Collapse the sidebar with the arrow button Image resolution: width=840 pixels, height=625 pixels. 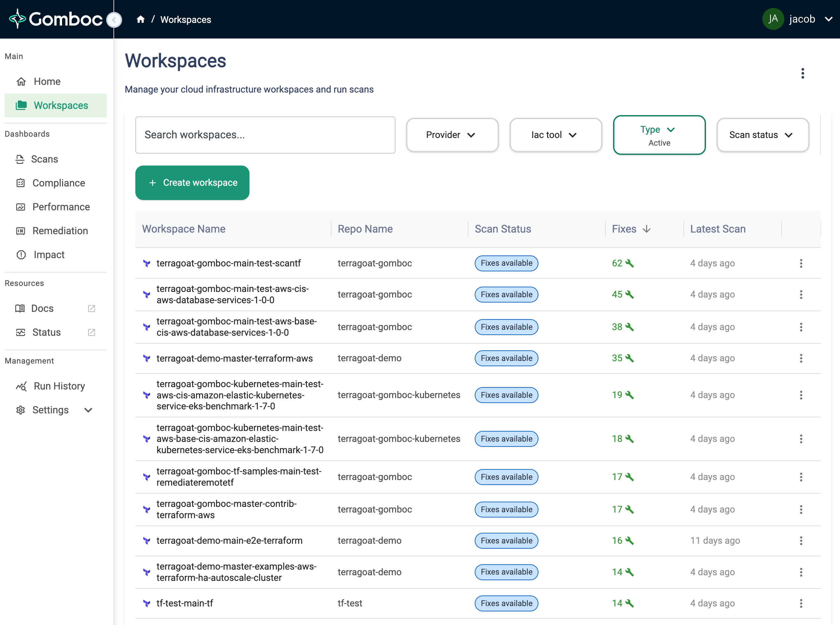coord(114,20)
